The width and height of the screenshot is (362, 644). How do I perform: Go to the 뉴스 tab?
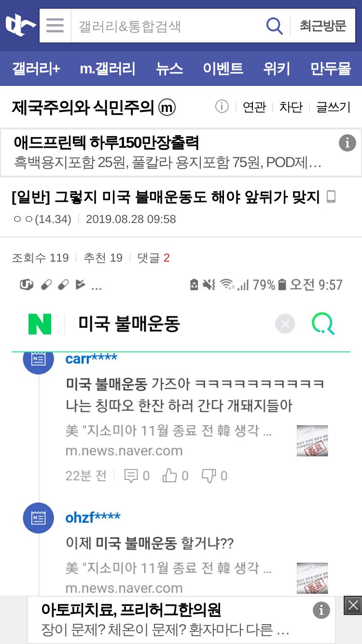tap(169, 69)
